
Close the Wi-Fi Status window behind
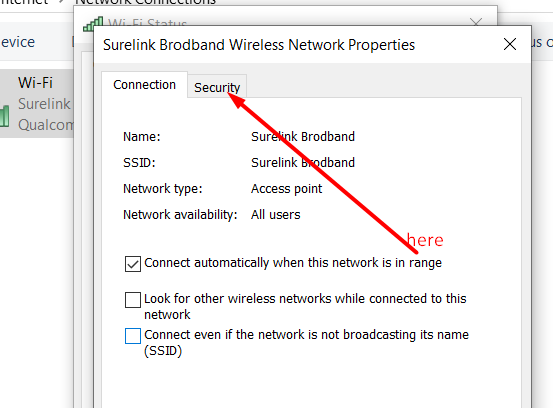pyautogui.click(x=476, y=22)
